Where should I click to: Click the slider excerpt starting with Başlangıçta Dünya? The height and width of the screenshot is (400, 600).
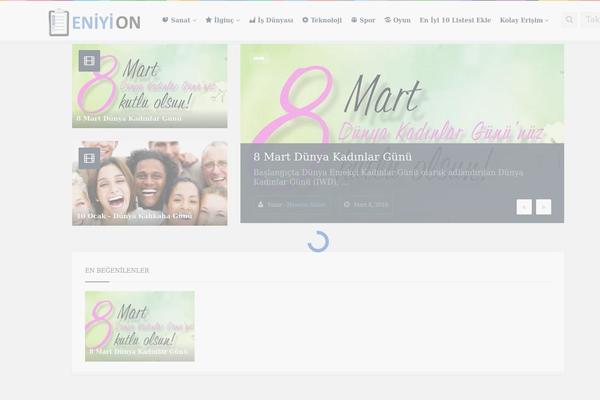tap(388, 177)
